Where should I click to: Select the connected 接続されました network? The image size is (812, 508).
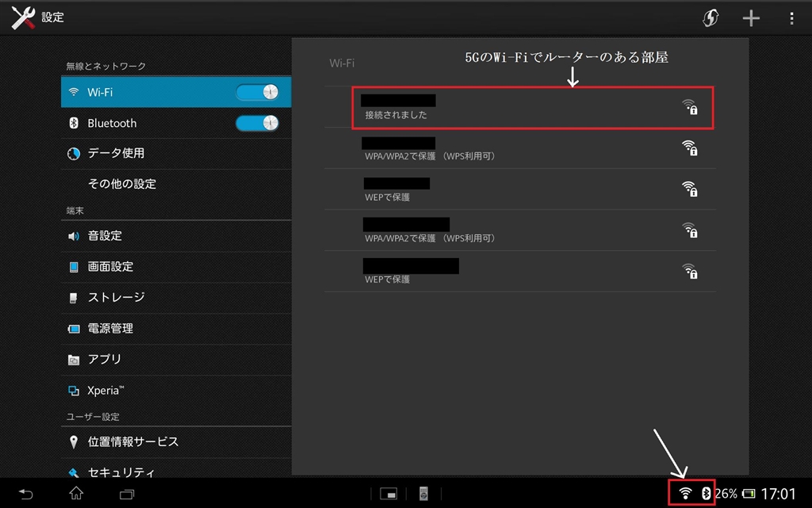[520, 107]
